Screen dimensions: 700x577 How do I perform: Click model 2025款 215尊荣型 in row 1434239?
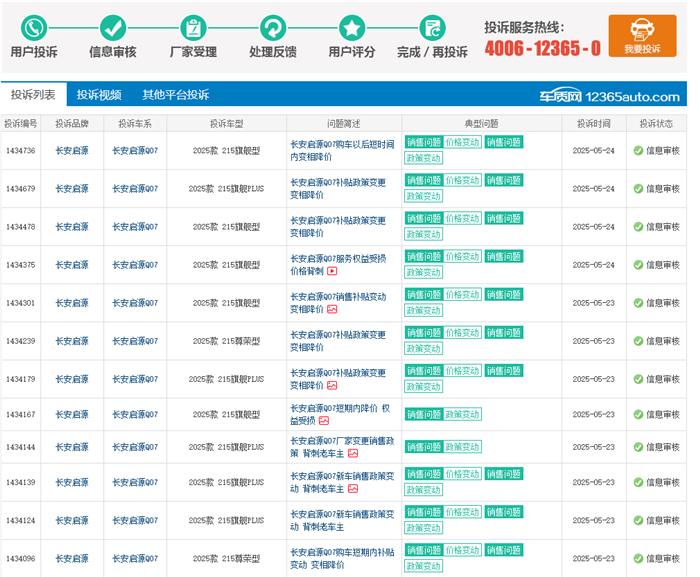tap(226, 341)
